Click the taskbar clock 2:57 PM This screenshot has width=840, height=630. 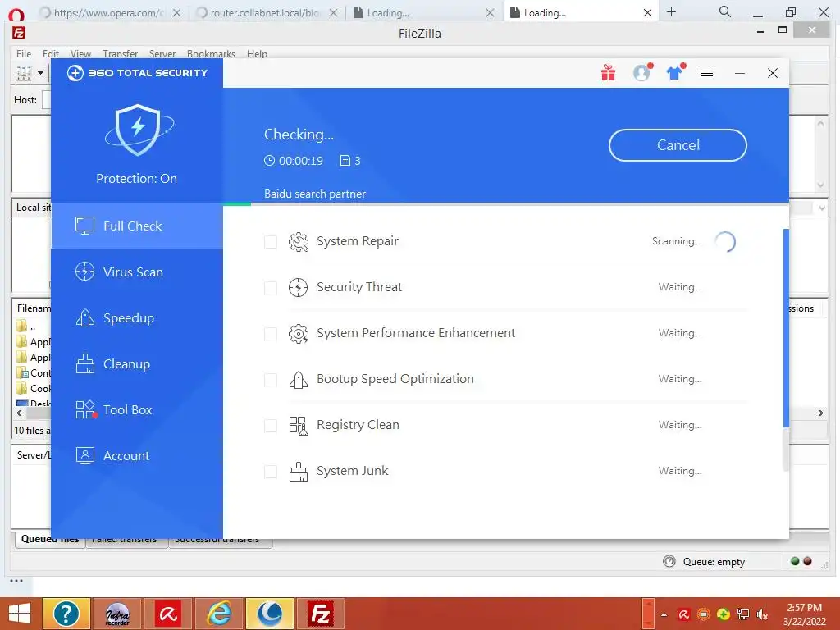(804, 608)
